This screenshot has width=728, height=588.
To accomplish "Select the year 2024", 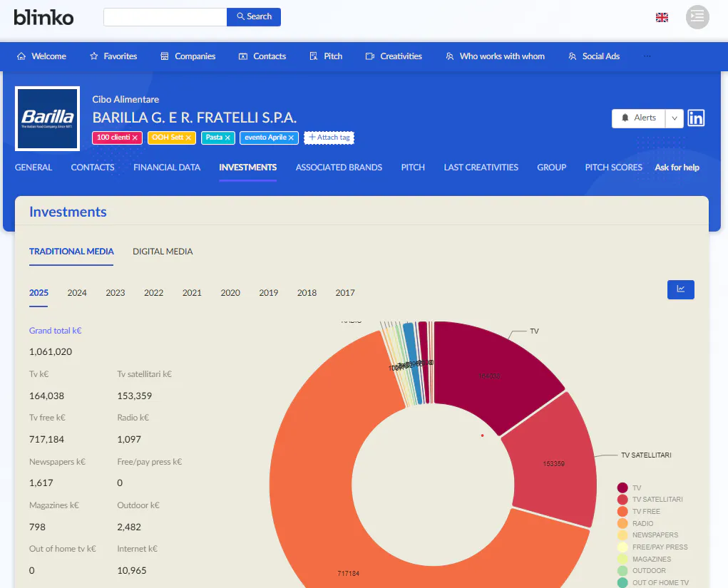I will pos(77,293).
